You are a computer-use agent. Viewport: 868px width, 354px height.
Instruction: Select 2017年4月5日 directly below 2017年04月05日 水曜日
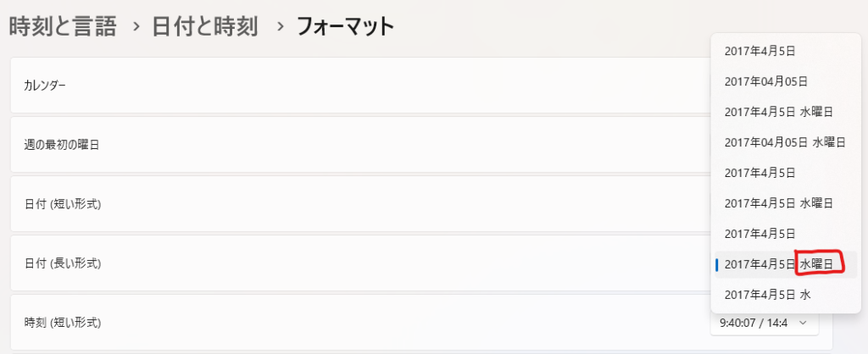(759, 173)
